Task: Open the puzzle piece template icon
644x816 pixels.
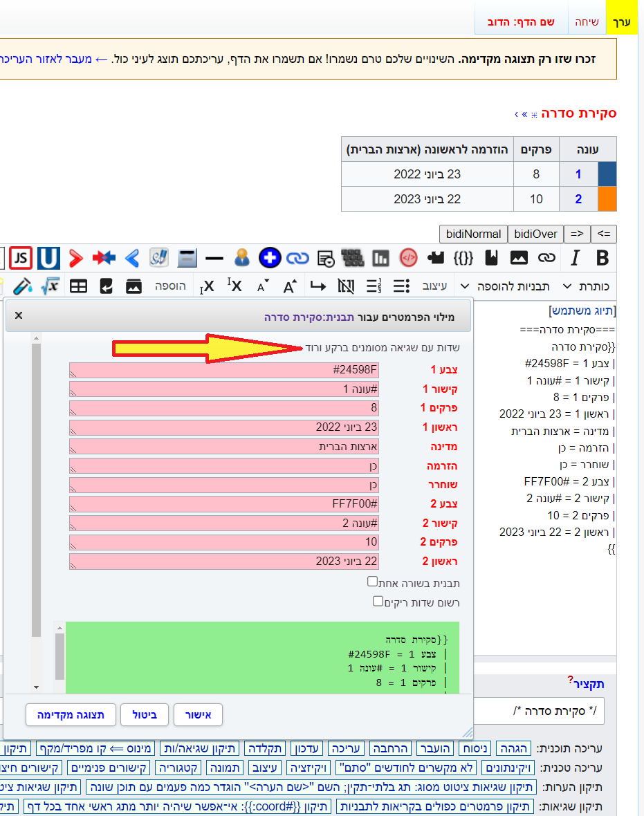Action: pos(436,258)
